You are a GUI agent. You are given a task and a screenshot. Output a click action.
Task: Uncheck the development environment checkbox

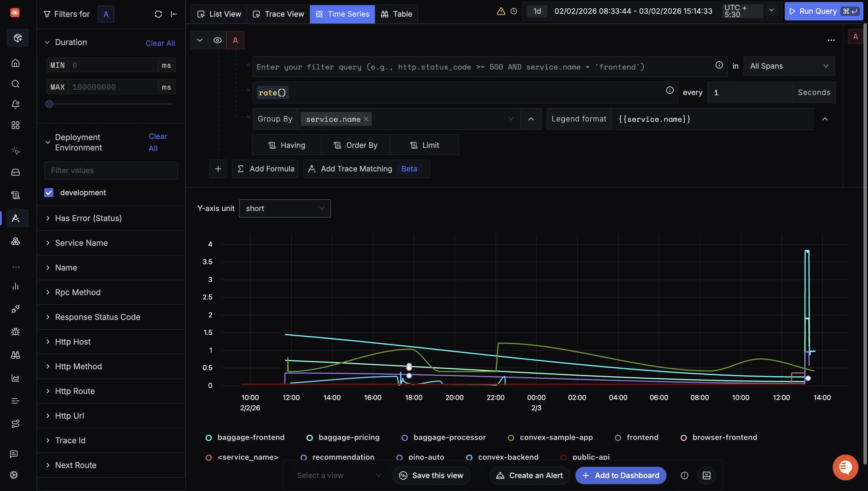(49, 193)
